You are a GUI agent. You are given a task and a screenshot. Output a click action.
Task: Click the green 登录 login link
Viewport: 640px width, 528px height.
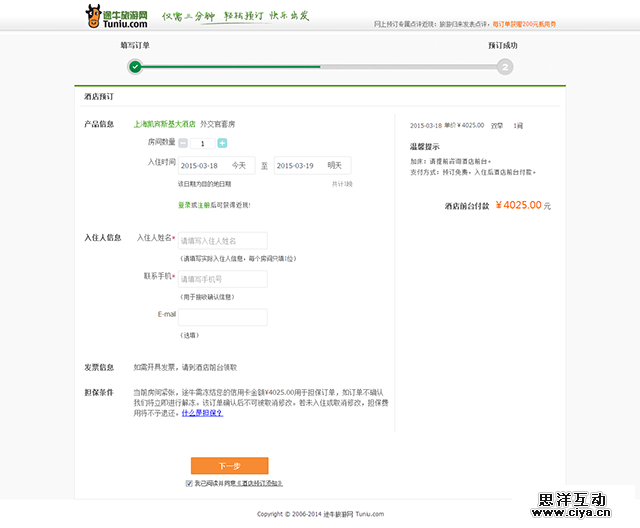(x=184, y=205)
